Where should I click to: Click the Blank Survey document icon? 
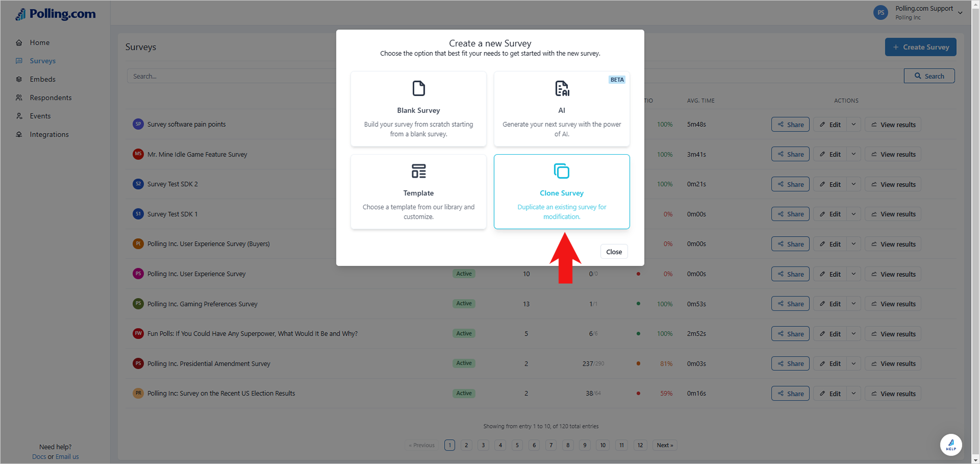point(418,88)
